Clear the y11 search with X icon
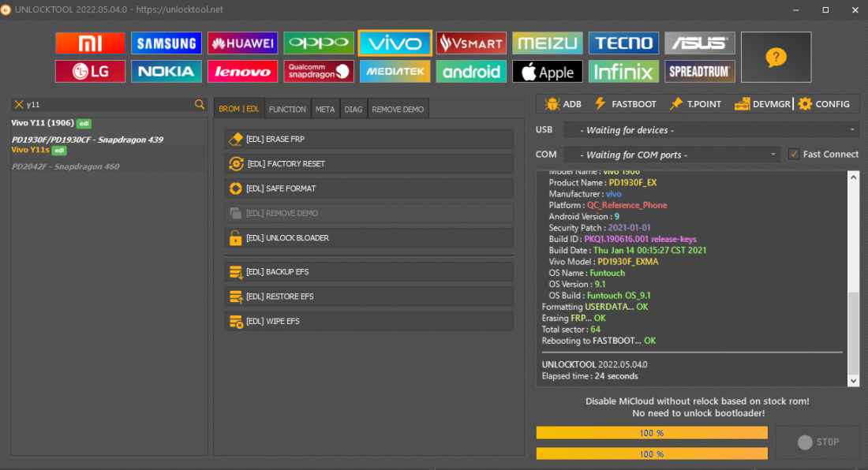This screenshot has width=868, height=470. tap(19, 105)
